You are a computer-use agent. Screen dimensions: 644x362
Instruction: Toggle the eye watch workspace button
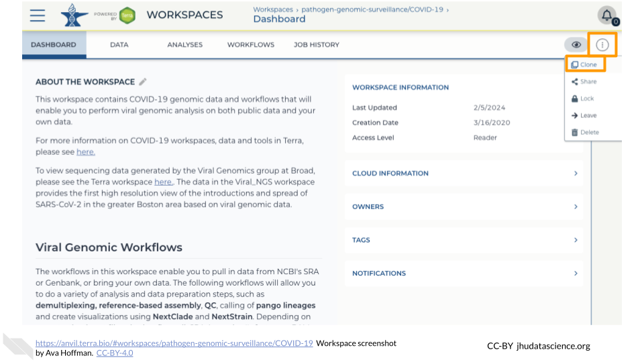click(575, 45)
